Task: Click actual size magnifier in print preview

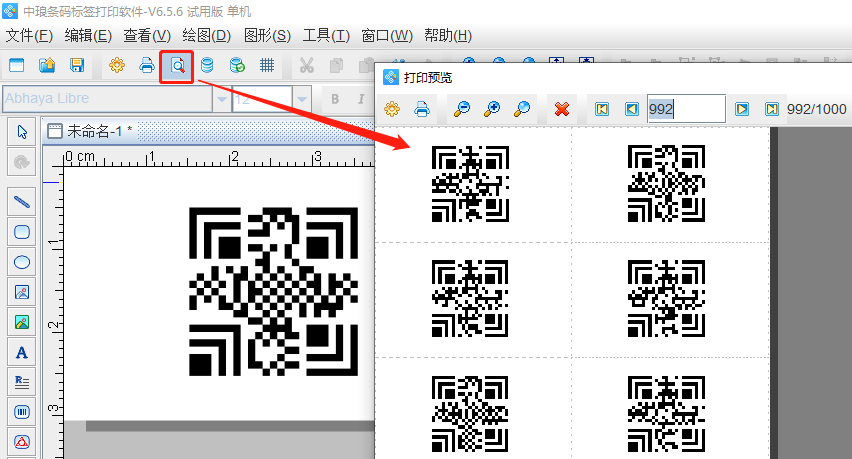Action: [x=522, y=109]
